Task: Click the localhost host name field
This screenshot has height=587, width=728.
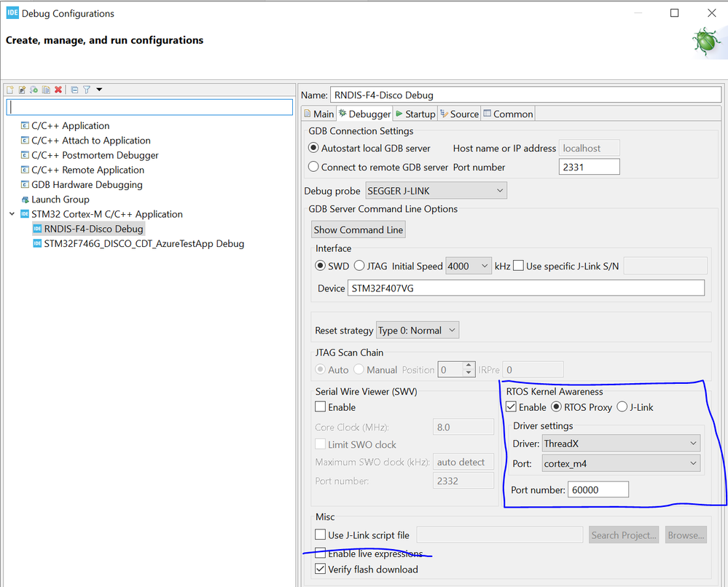Action: point(590,149)
